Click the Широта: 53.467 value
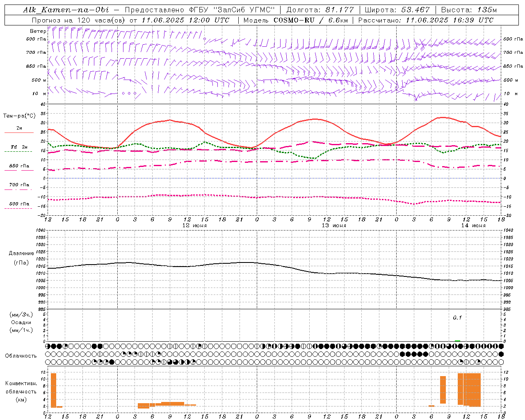The image size is (525, 420). [x=397, y=10]
